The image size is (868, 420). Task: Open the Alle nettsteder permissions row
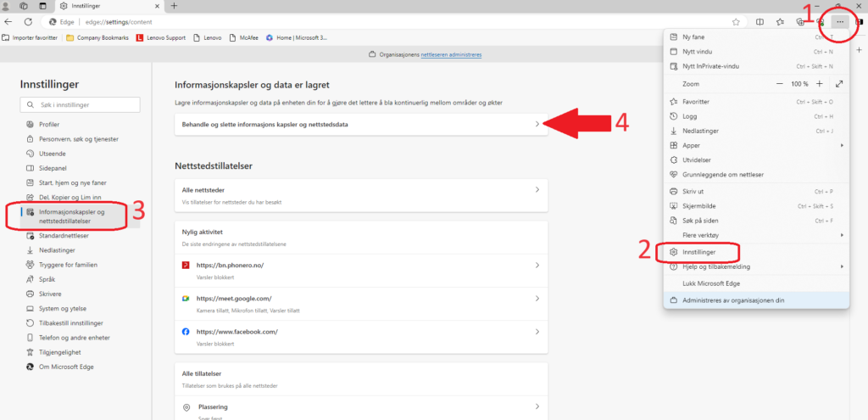(360, 194)
